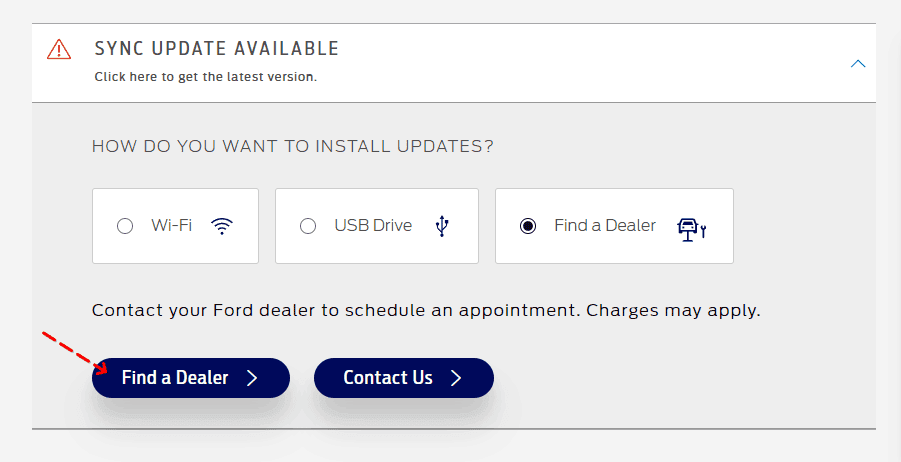Select the Wi-Fi radio button

point(125,226)
